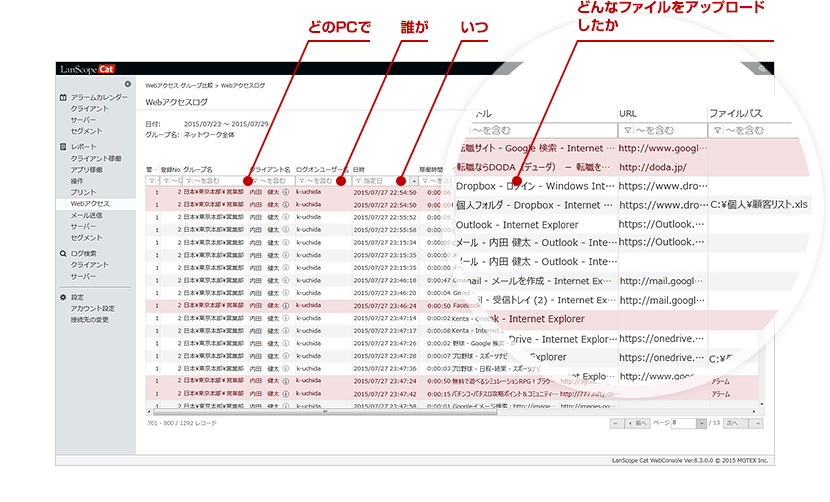The width and height of the screenshot is (830, 502).
Task: Click the calendar icon beside アラームカレンダー
Action: click(x=63, y=97)
